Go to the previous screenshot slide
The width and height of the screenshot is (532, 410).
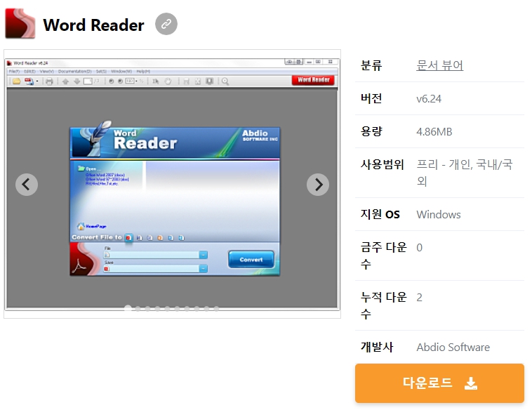coord(27,185)
